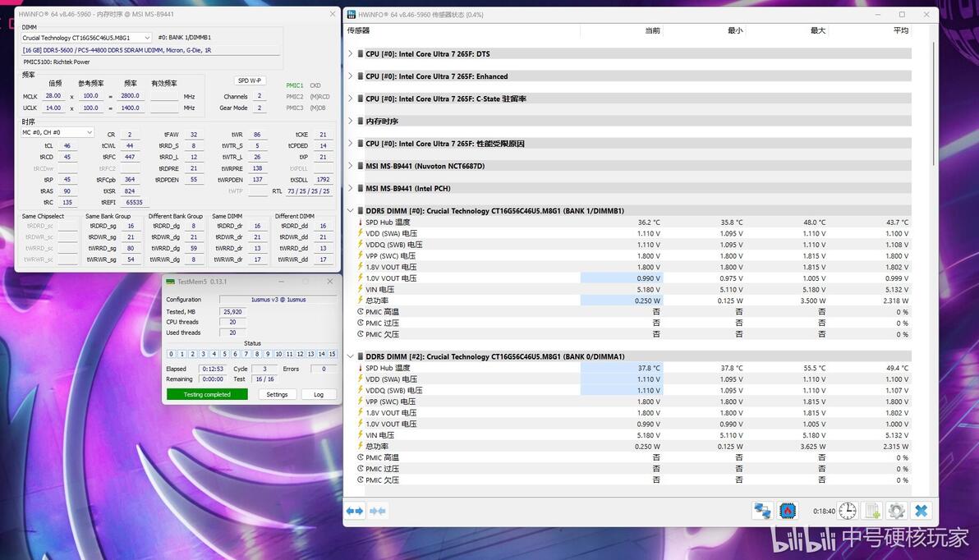The width and height of the screenshot is (979, 560).
Task: Close the memory timing window
Action: 332,14
